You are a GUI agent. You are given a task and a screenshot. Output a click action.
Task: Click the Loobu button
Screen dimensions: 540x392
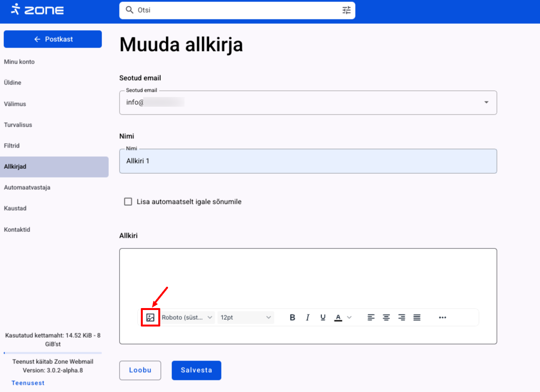pos(140,370)
